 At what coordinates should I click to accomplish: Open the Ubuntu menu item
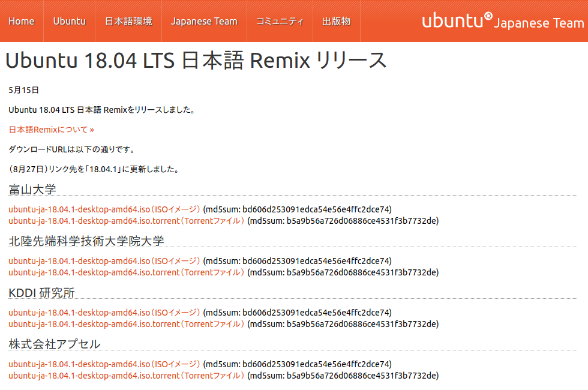pos(70,22)
